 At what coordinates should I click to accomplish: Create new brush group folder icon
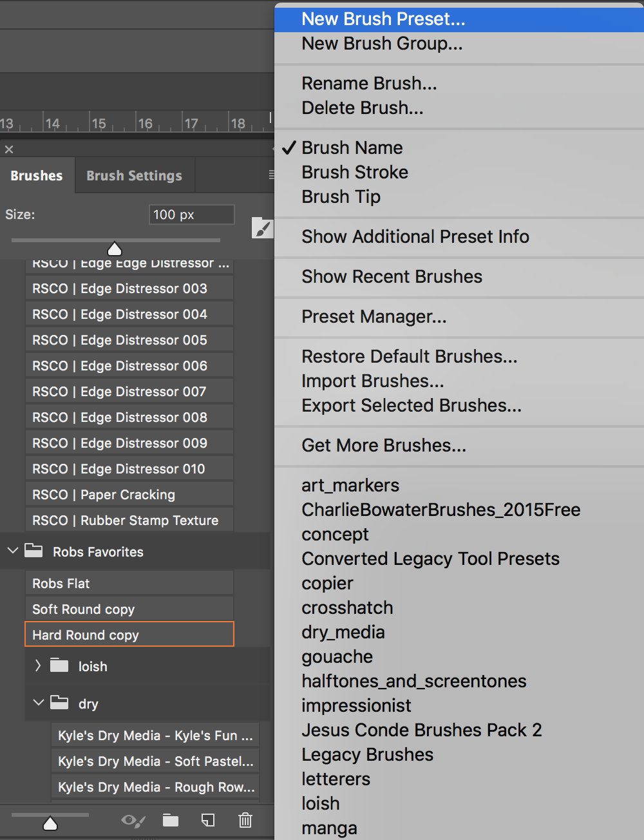pos(171,820)
